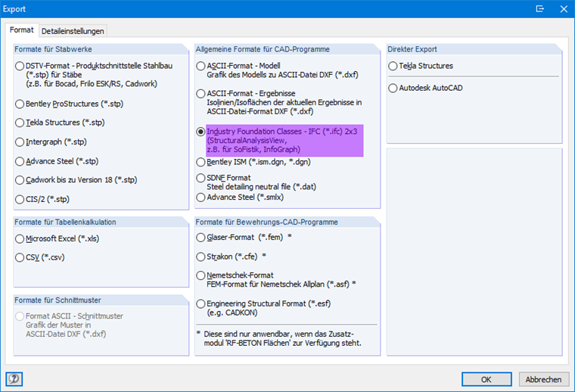Viewport: 575px width, 392px height.
Task: Choose Bentley ProStructures (*.stp) format
Action: (x=20, y=102)
